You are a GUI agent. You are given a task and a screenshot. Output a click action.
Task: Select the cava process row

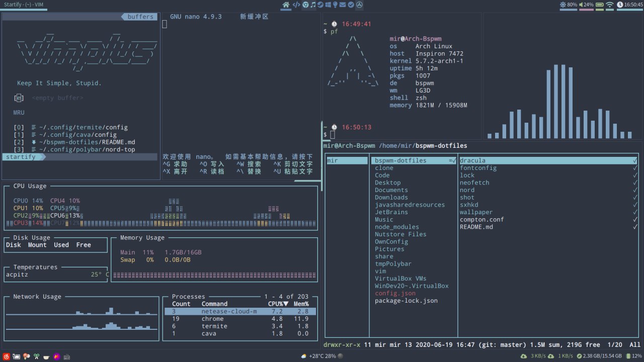pos(240,333)
